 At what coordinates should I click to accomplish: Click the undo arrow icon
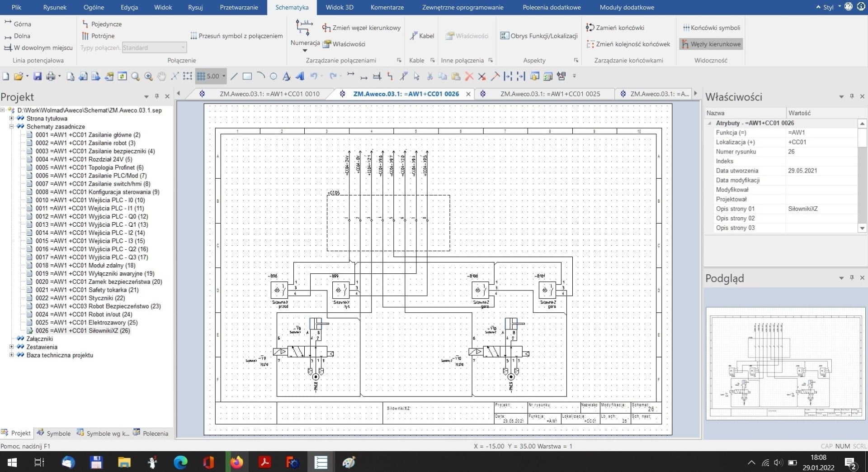[314, 76]
